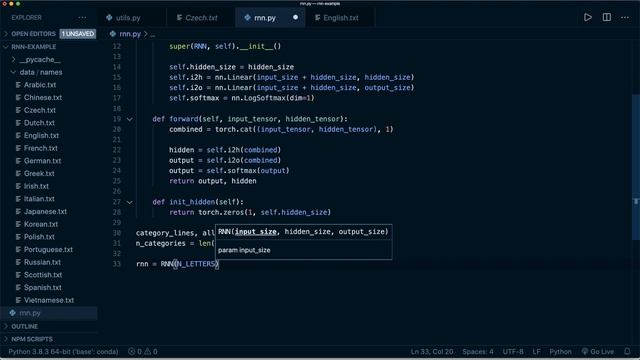
Task: Change end of line sequence LF
Action: pos(536,351)
